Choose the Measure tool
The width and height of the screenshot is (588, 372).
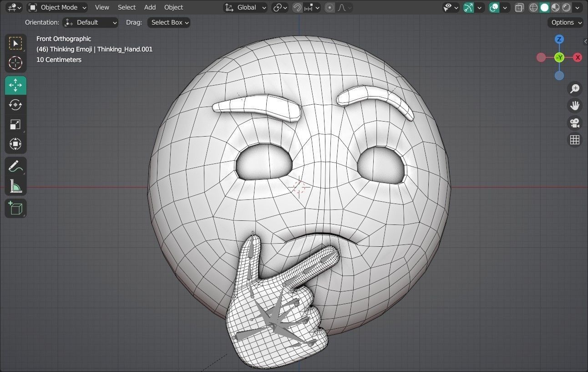[15, 186]
